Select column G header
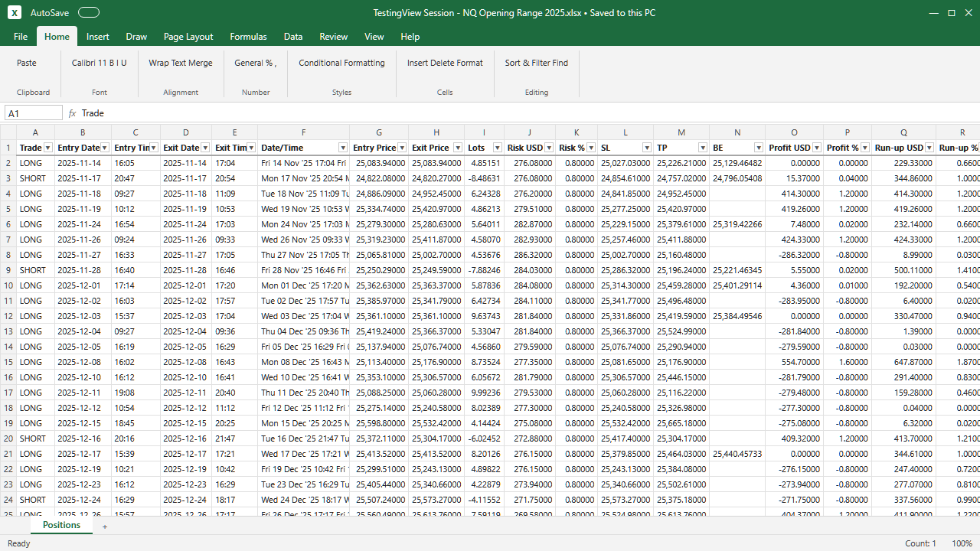 pos(379,132)
